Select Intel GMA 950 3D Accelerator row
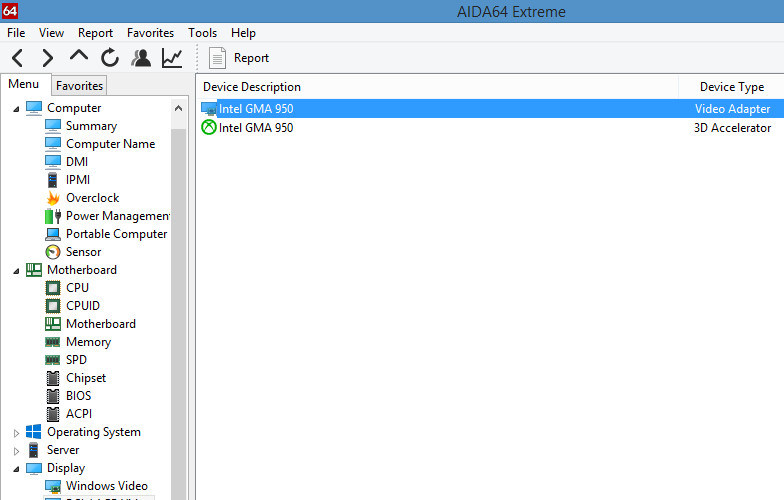 (x=491, y=128)
